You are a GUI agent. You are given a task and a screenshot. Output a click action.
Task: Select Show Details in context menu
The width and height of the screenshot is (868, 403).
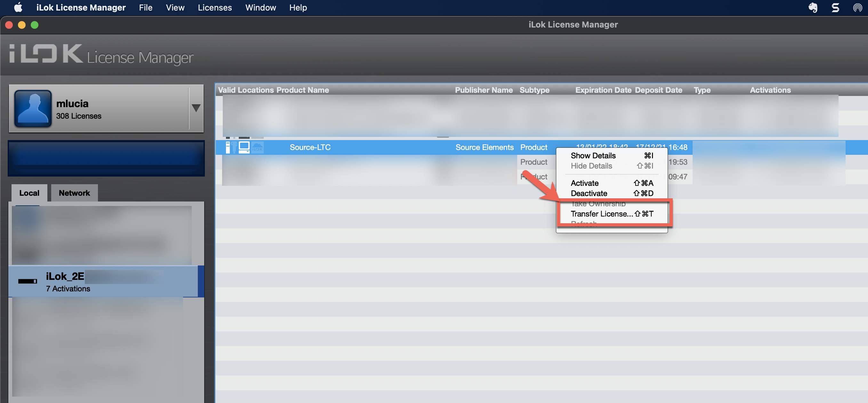pos(593,155)
